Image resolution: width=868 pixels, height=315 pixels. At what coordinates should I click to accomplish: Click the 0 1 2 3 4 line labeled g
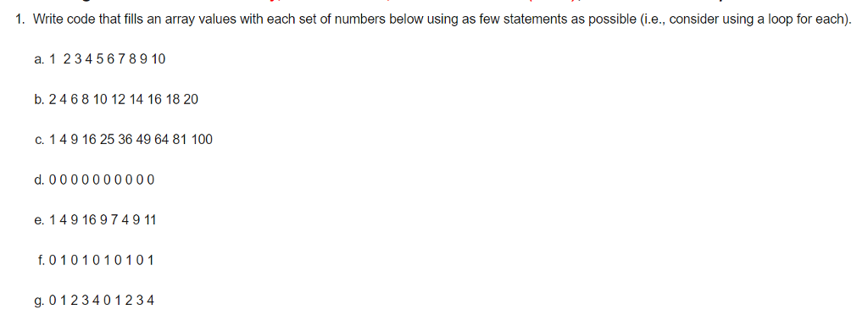tap(94, 301)
